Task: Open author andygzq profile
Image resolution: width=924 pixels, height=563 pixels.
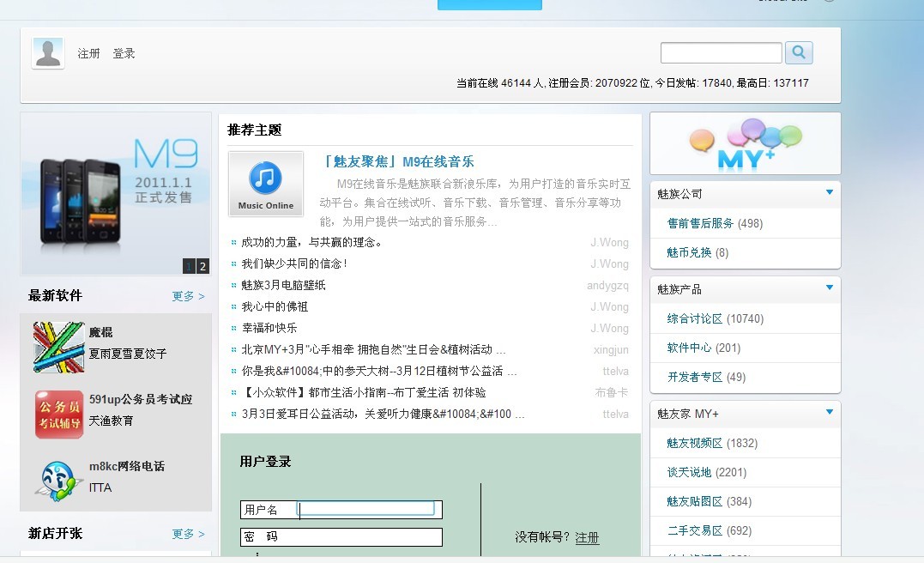Action: coord(607,285)
